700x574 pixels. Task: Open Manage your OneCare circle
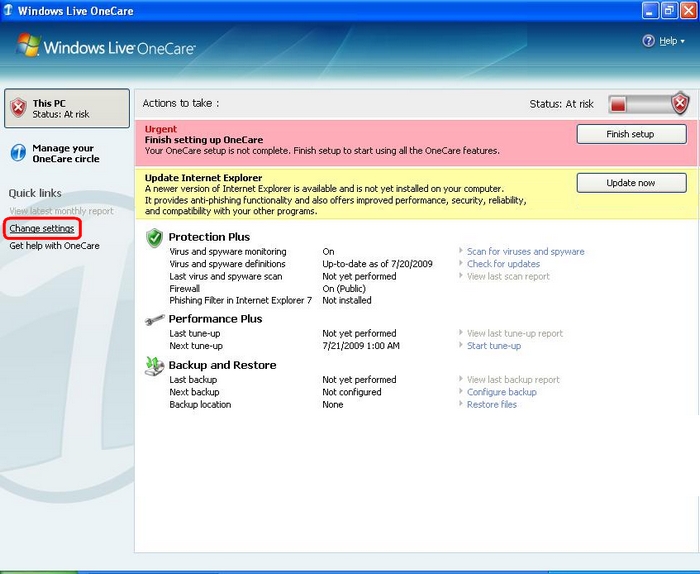(66, 153)
